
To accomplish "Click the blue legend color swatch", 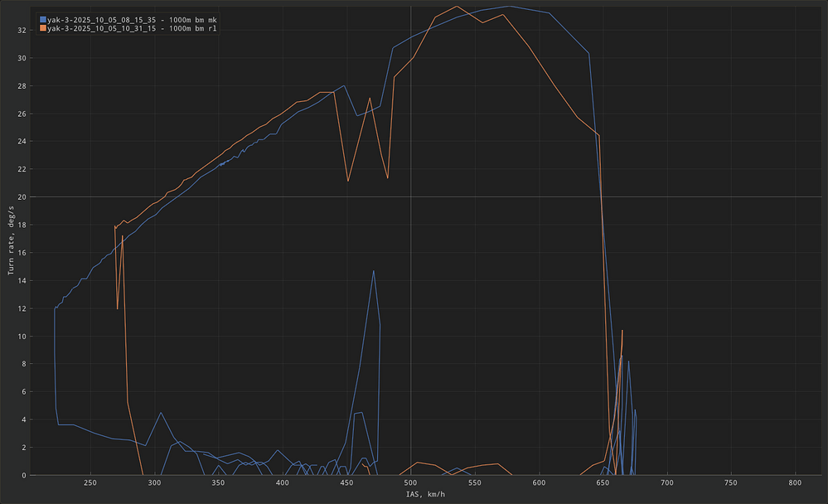I will [43, 19].
